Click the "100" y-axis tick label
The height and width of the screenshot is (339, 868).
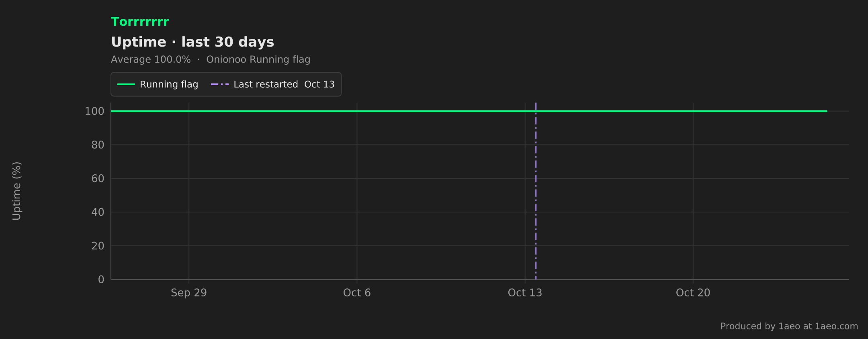coord(94,111)
